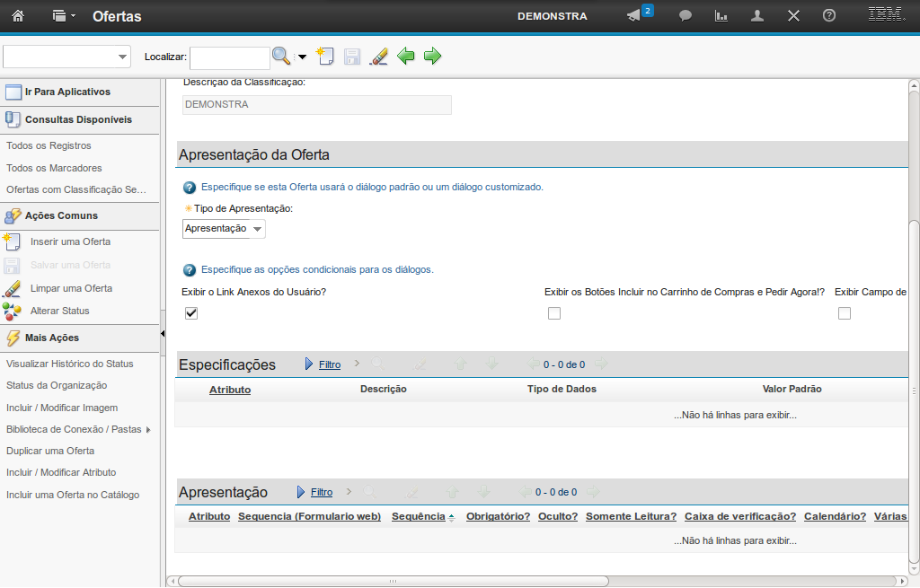
Task: Uncheck Exibir o Link Anexos do Usuário
Action: (191, 313)
